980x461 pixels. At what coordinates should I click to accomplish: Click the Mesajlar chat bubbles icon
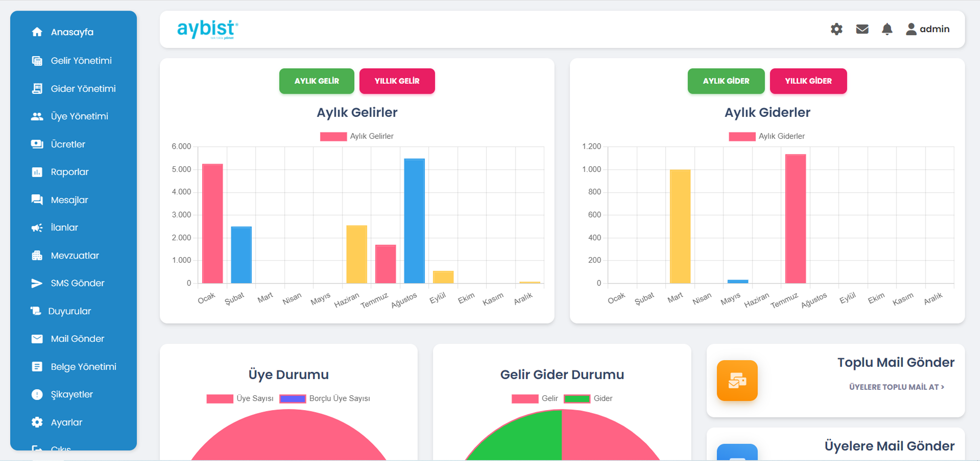click(37, 200)
